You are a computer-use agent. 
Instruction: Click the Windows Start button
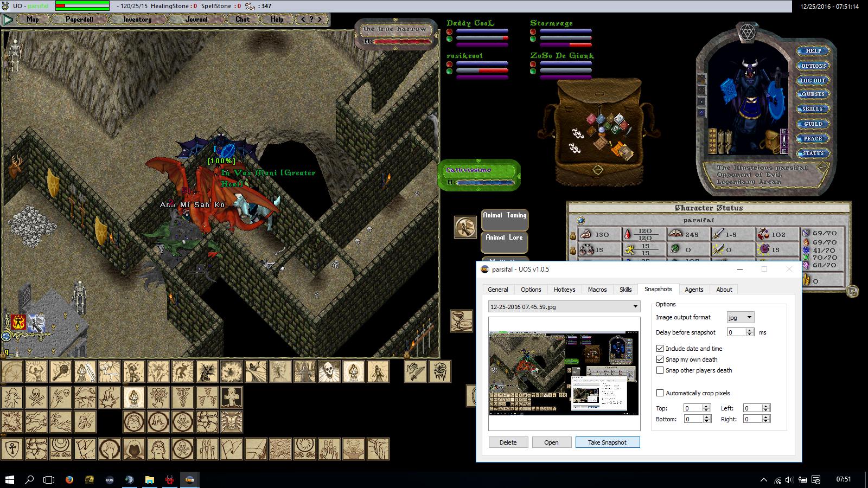tap(9, 480)
